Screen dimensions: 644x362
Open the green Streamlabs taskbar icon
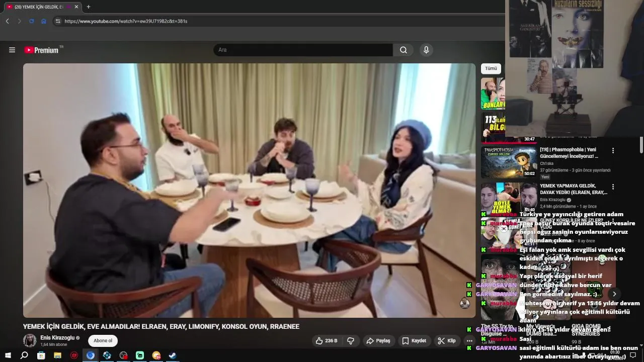pos(140,355)
